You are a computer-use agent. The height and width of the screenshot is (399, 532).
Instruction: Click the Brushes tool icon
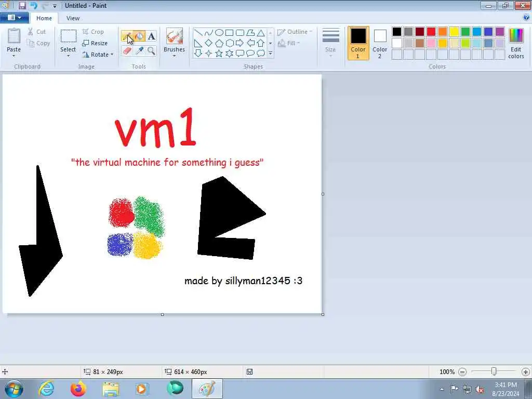point(175,36)
